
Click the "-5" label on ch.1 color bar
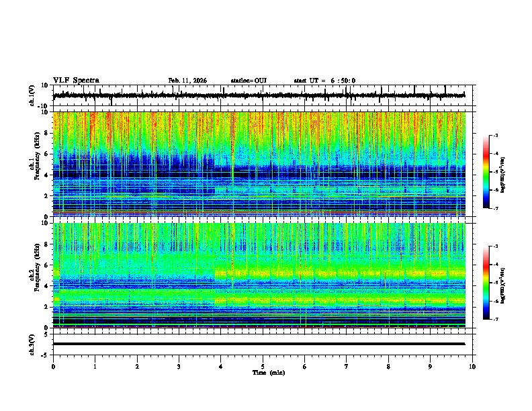[495, 172]
